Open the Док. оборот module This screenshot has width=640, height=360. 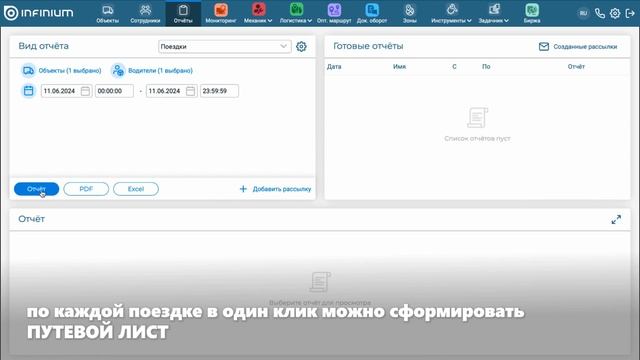[372, 13]
